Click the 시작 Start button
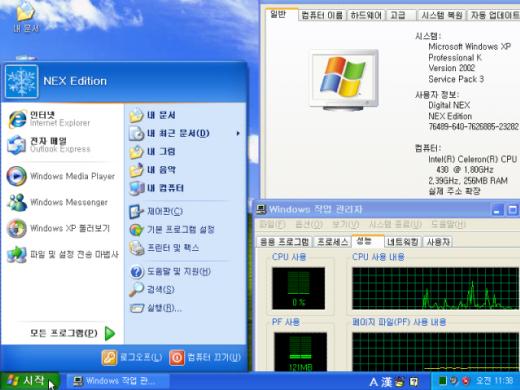Screen dimensions: 520x390 pos(29,381)
